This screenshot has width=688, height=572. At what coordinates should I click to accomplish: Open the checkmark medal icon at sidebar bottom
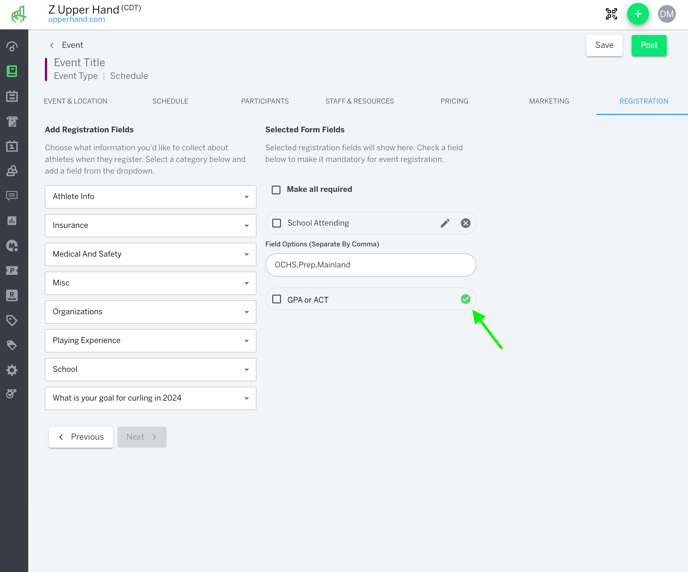click(12, 393)
